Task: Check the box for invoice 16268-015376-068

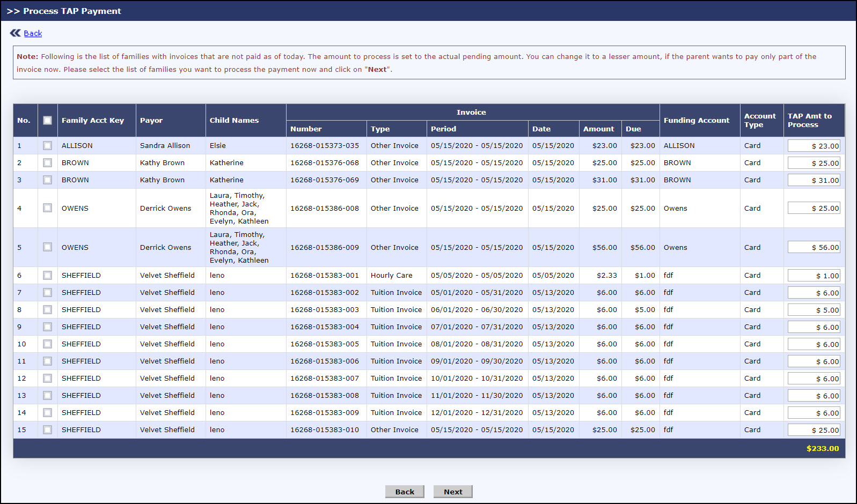Action: coord(47,163)
